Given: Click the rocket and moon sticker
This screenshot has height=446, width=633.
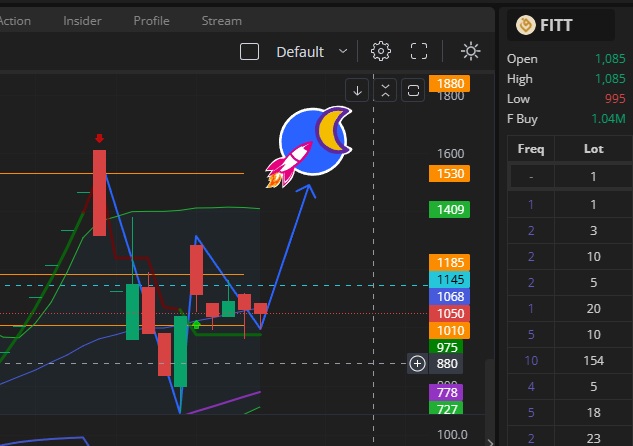Looking at the screenshot, I should coord(309,147).
